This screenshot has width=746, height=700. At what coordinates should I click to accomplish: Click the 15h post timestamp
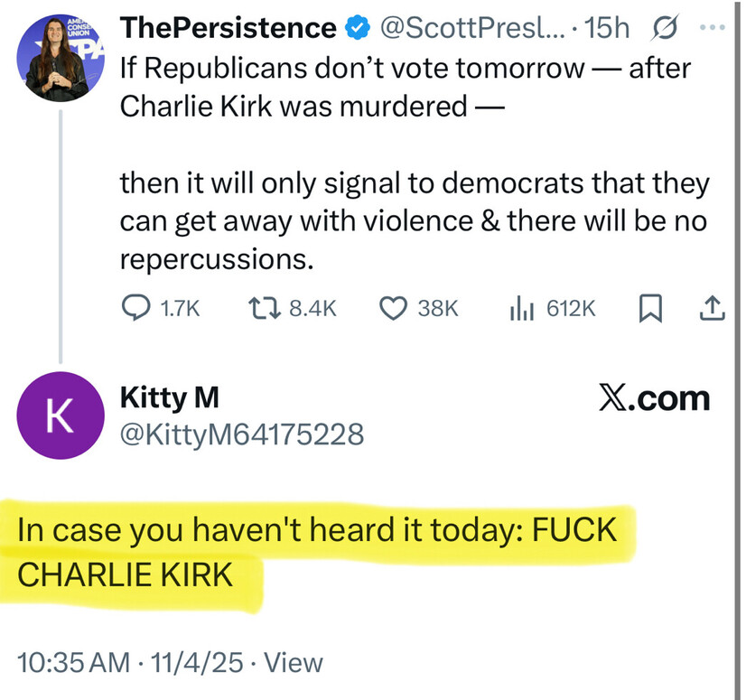[609, 28]
